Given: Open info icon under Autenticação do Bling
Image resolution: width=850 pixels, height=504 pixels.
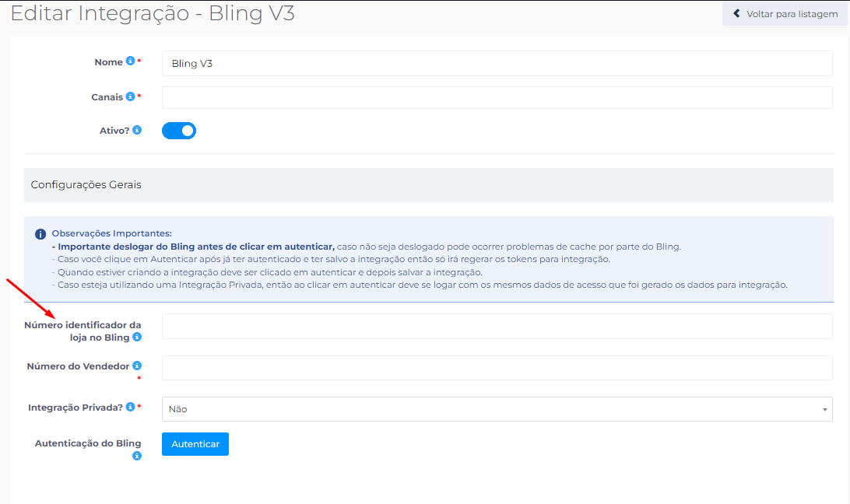Looking at the screenshot, I should (x=137, y=456).
